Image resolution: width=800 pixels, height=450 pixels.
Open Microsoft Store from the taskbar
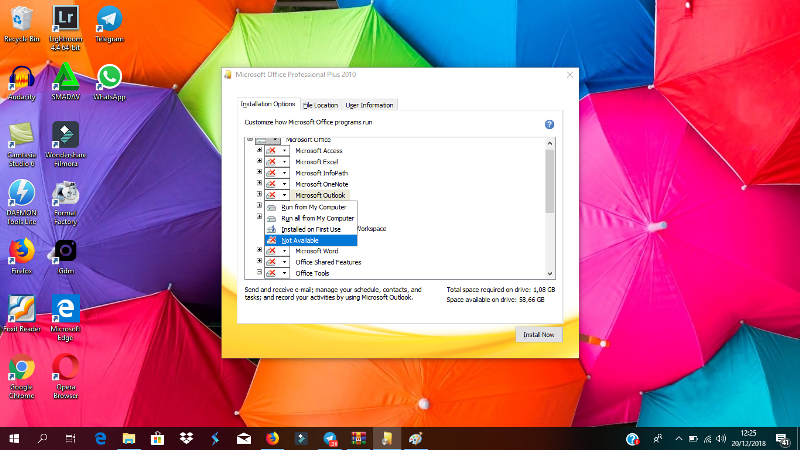[x=157, y=438]
